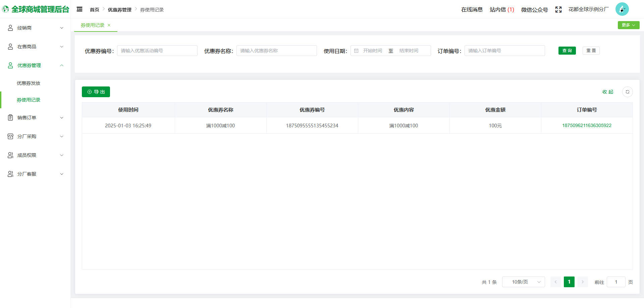Go to previous page arrow
The width and height of the screenshot is (644, 308).
[555, 282]
